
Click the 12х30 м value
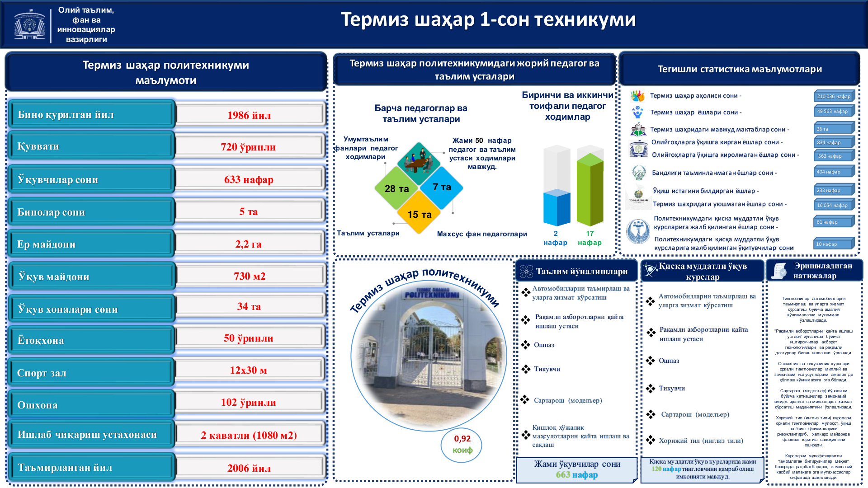[250, 370]
